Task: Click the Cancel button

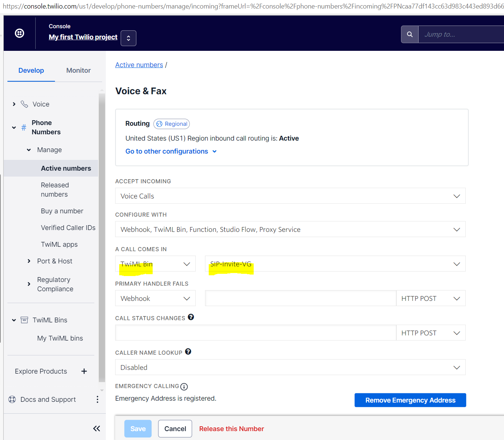Action: pyautogui.click(x=175, y=429)
